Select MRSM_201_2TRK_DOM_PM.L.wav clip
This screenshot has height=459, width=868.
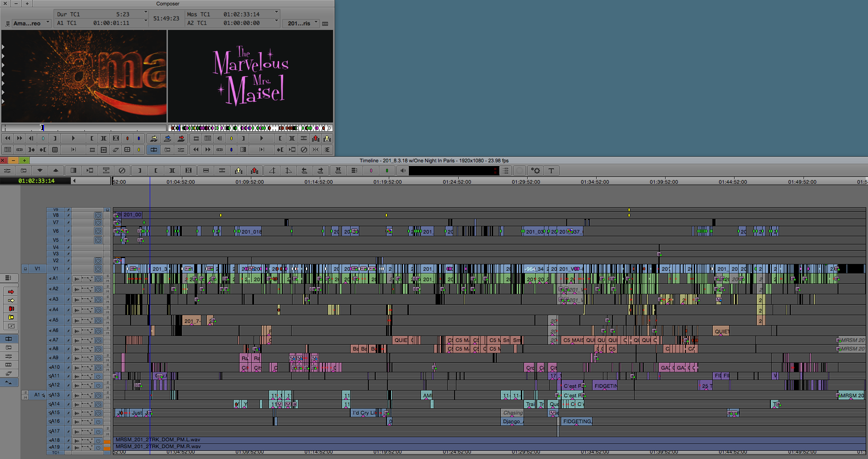coord(489,440)
